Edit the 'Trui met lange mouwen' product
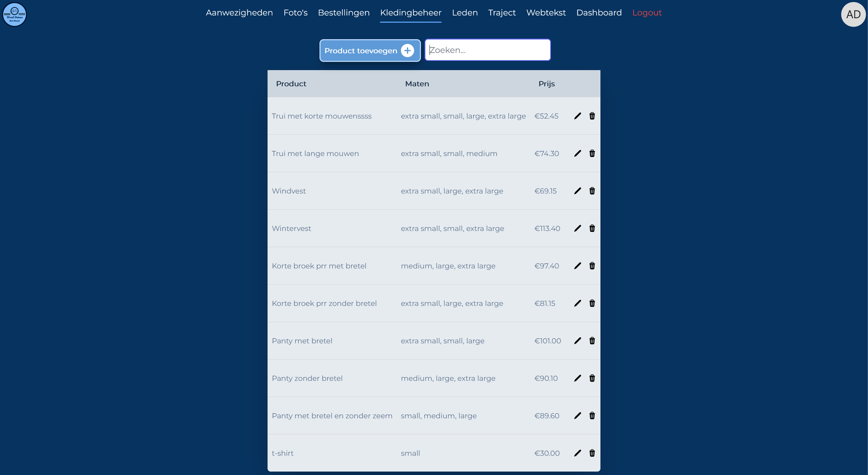 tap(577, 153)
